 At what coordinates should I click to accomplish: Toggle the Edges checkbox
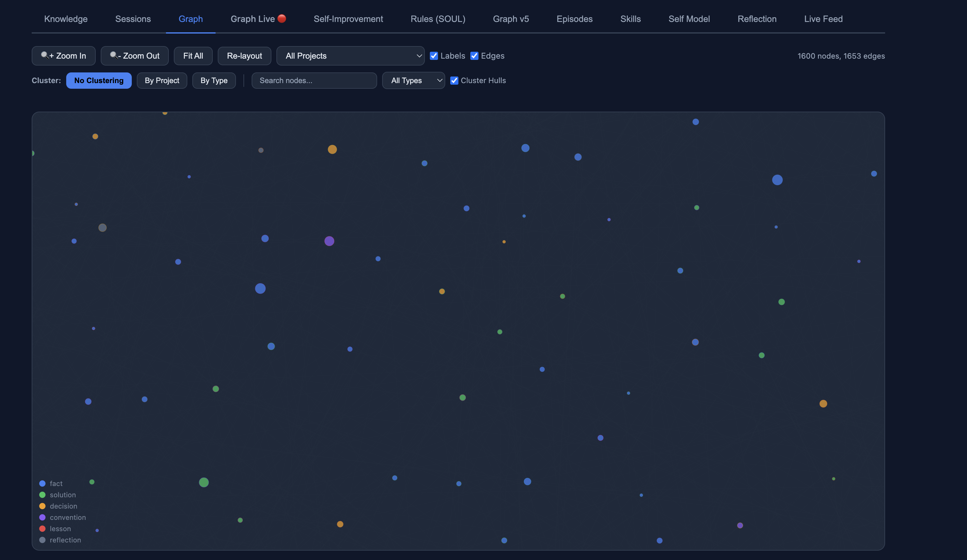(x=474, y=56)
